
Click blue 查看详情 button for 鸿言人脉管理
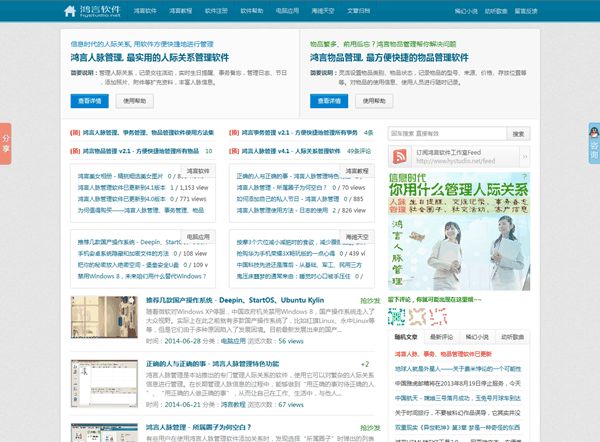[90, 101]
